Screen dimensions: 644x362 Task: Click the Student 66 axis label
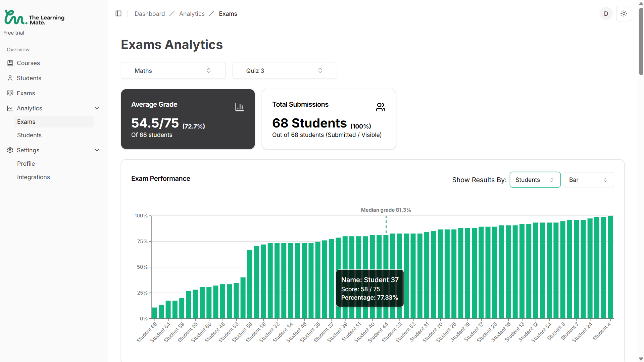[147, 332]
